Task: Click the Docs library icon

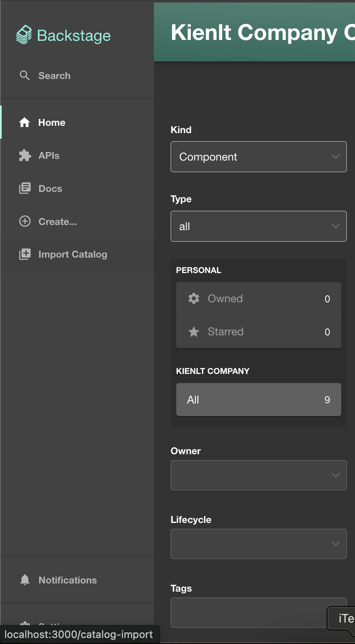Action: (x=24, y=188)
